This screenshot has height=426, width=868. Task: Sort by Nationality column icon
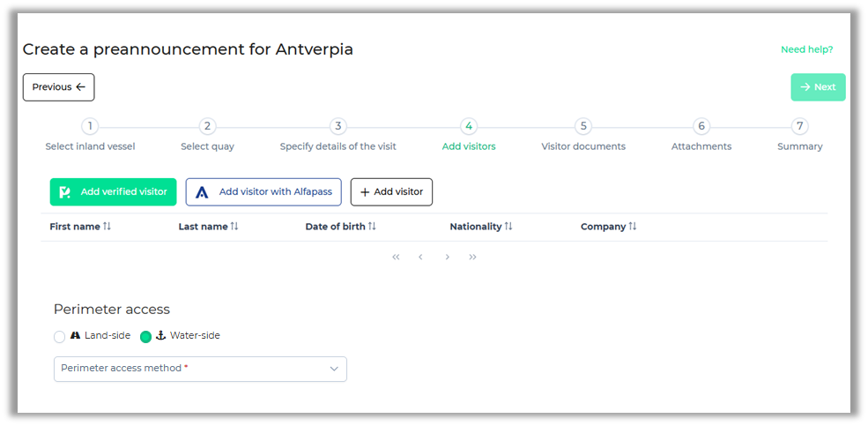508,227
